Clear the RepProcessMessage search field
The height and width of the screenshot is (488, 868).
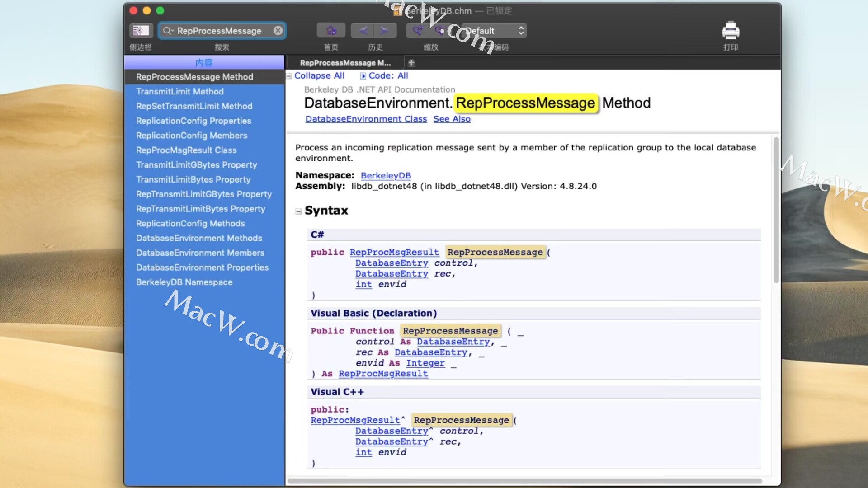pos(278,30)
